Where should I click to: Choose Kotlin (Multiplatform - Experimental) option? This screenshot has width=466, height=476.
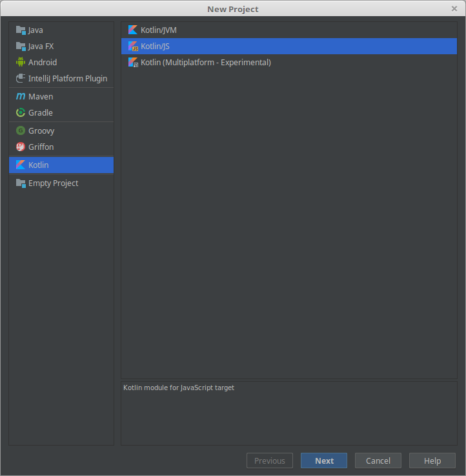(x=289, y=62)
